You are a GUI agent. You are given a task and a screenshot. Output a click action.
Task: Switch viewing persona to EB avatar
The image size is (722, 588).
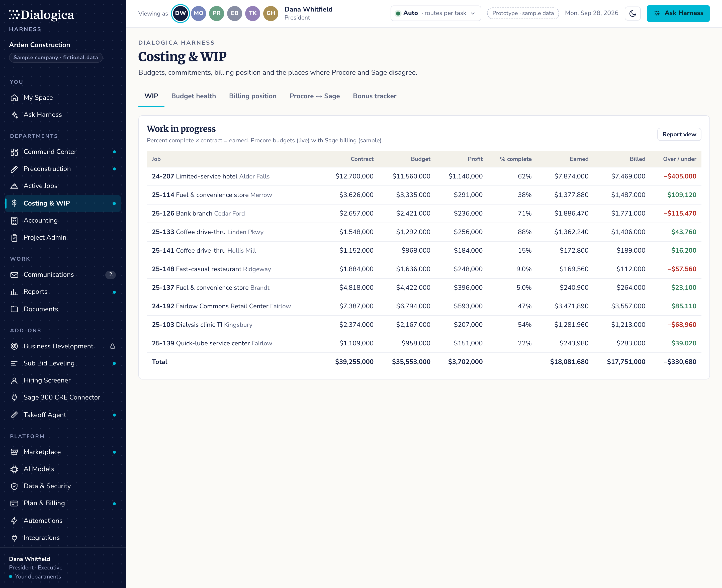click(x=234, y=14)
